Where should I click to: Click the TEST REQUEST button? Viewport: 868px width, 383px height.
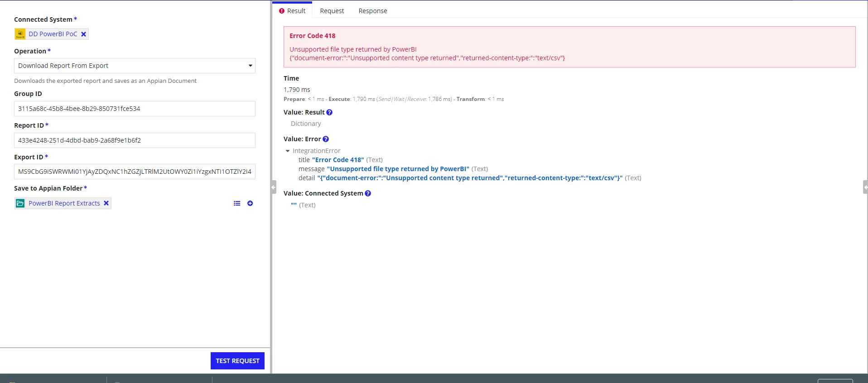point(237,361)
